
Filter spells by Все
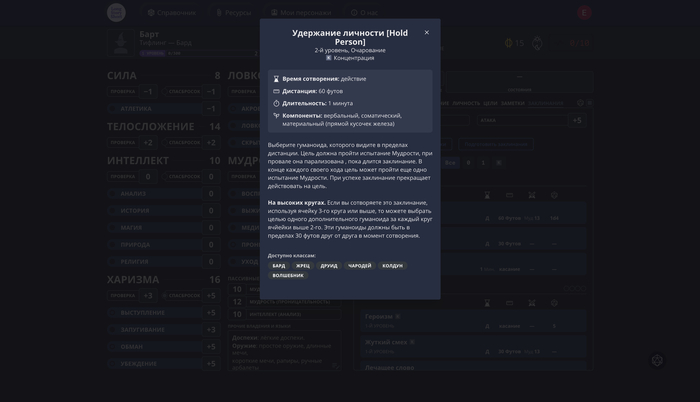tap(450, 163)
